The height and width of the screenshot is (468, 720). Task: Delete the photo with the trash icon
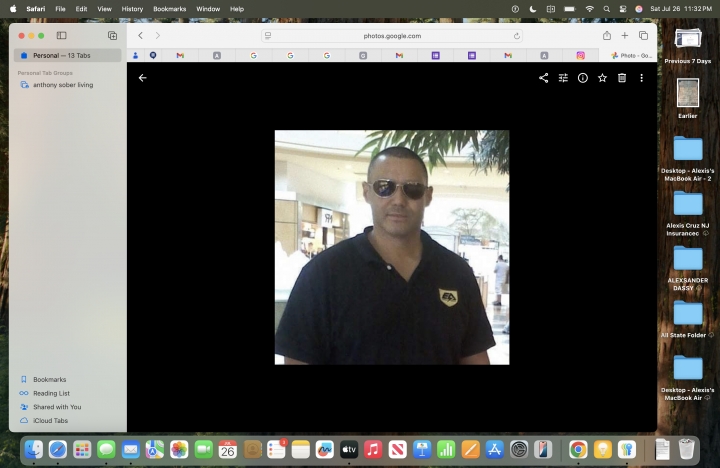point(622,77)
